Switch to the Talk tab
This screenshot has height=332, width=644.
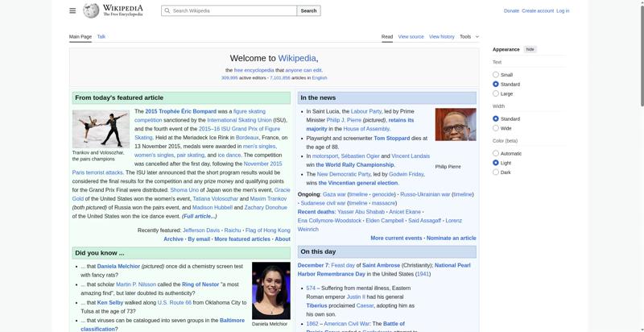(101, 36)
